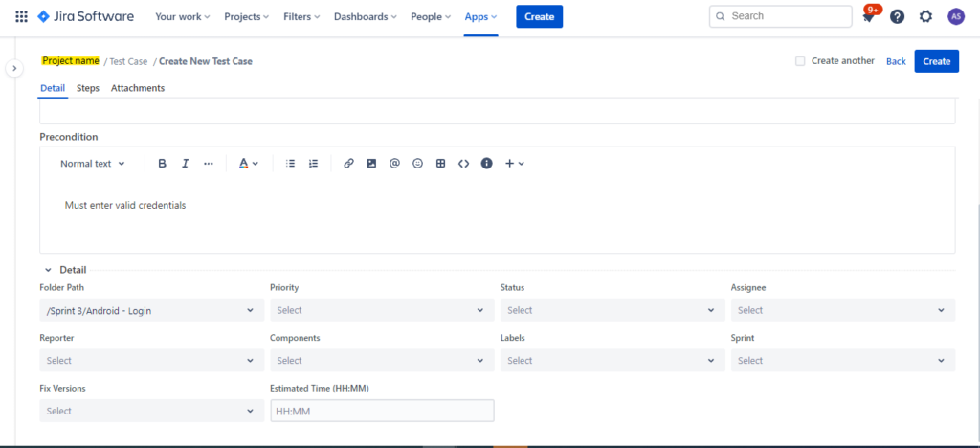The image size is (980, 448).
Task: Insert an info panel
Action: [x=487, y=163]
